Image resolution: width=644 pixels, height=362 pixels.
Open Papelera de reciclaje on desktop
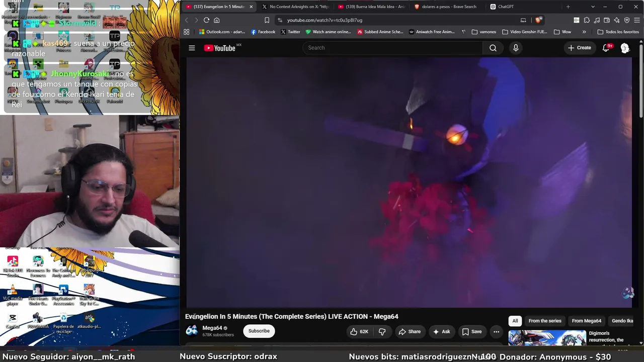coord(63,323)
